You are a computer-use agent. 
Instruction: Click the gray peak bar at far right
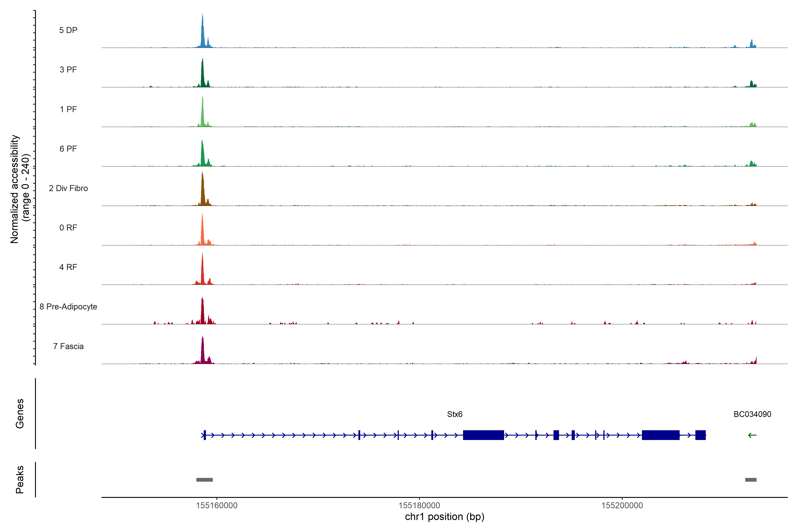coord(751,480)
